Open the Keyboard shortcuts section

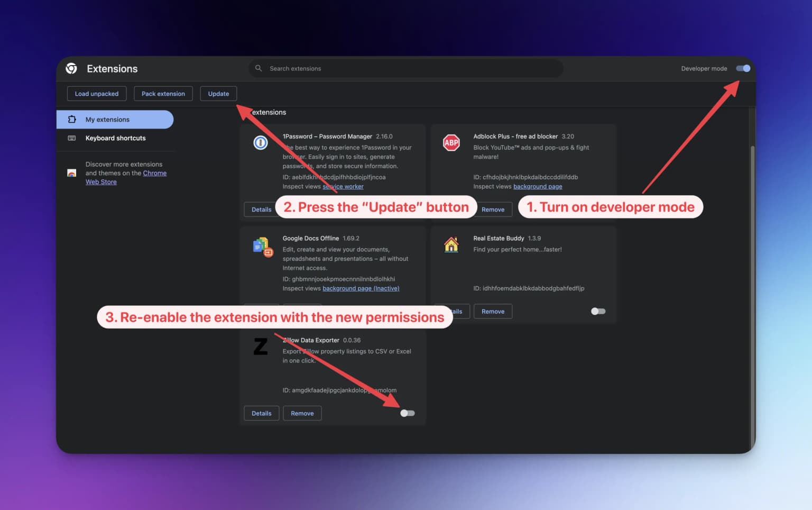coord(115,138)
